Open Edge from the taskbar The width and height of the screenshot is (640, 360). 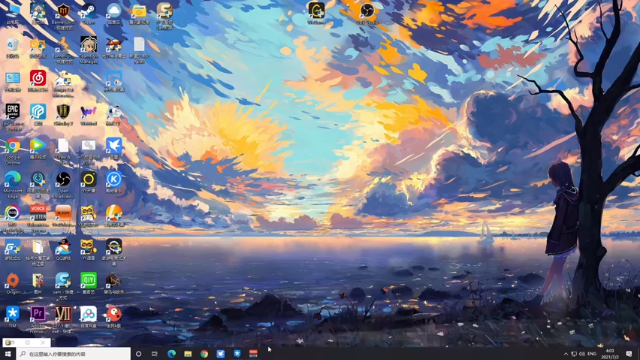(171, 354)
